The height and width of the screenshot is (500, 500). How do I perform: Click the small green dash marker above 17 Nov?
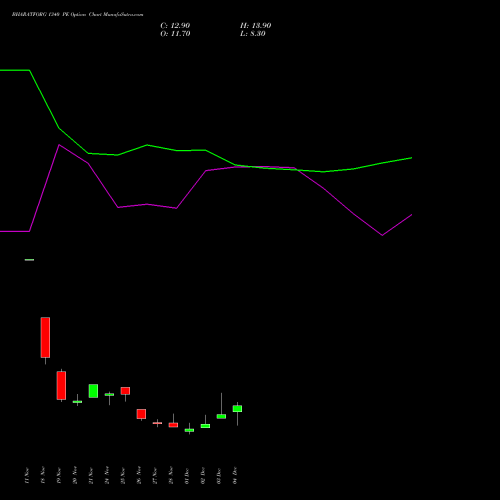coord(29,260)
